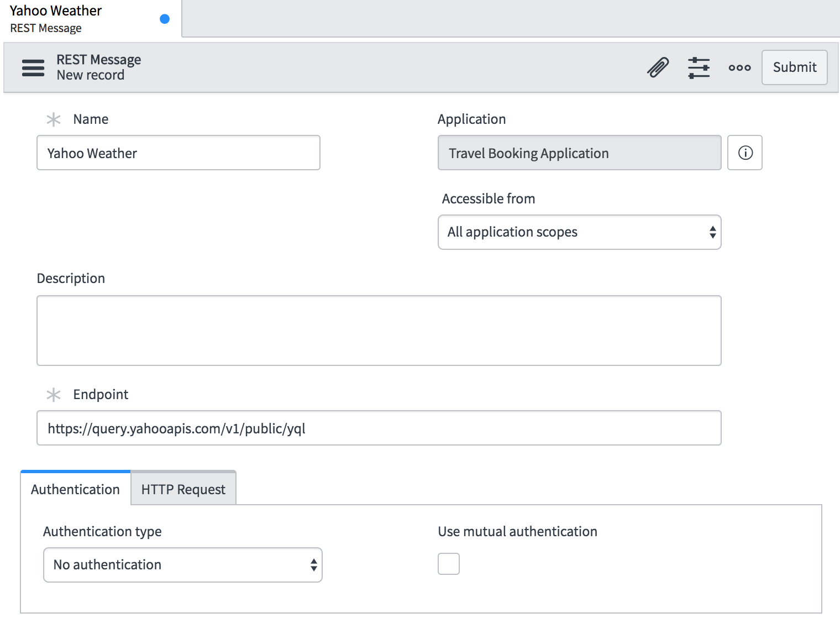Click the Submit button
The width and height of the screenshot is (840, 618).
coord(794,67)
